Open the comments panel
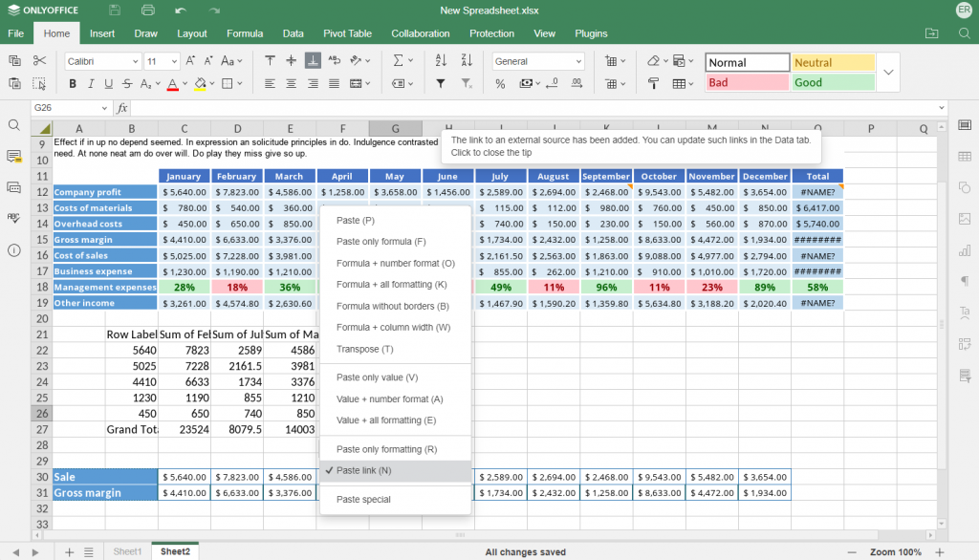This screenshot has width=979, height=560. click(x=15, y=158)
